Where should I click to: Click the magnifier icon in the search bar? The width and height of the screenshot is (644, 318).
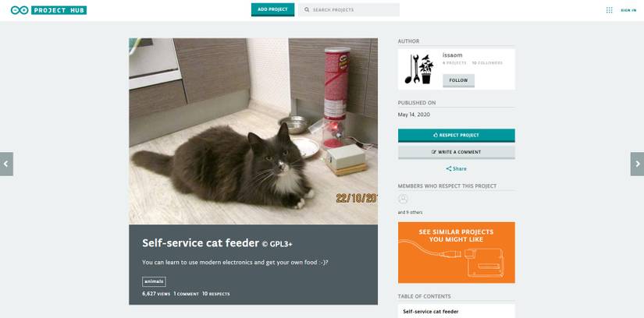point(307,10)
